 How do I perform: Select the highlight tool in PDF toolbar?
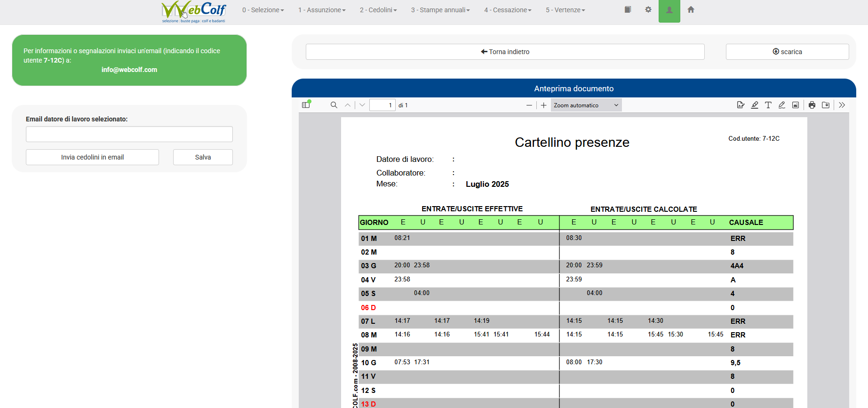point(755,105)
